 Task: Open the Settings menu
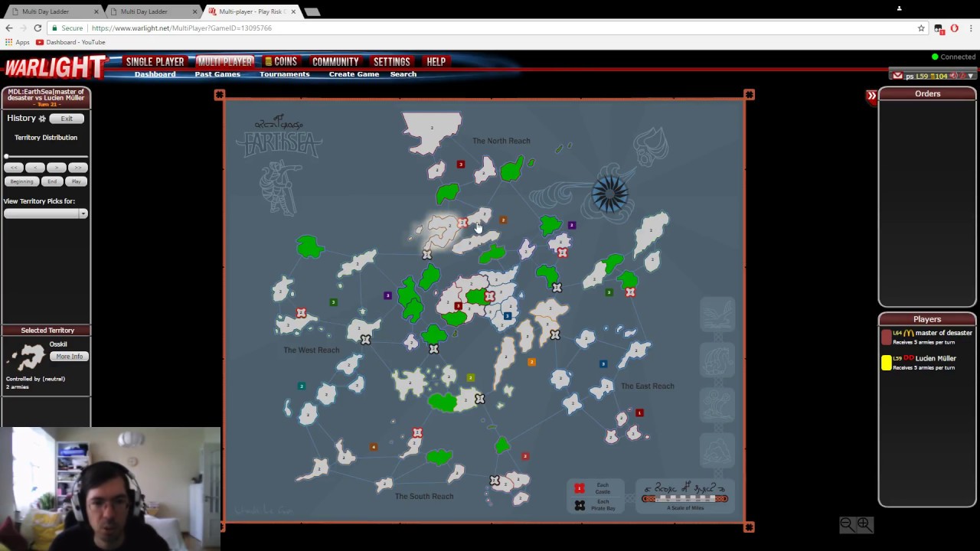point(391,61)
